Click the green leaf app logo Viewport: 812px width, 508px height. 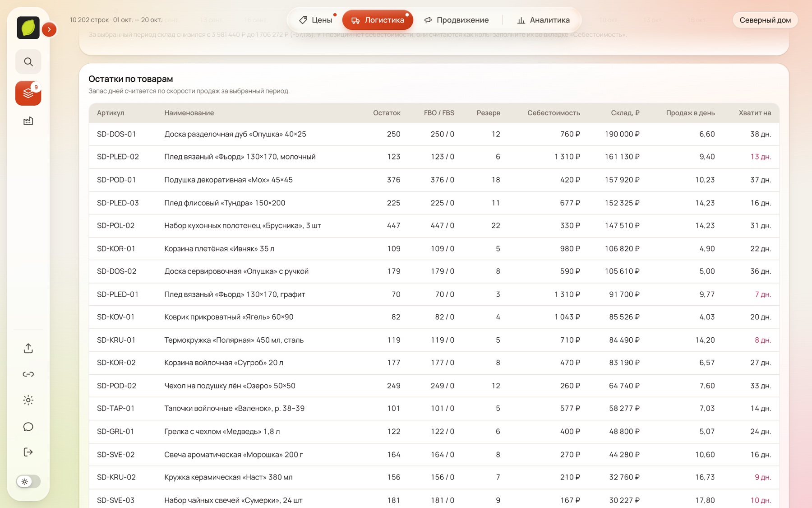28,28
